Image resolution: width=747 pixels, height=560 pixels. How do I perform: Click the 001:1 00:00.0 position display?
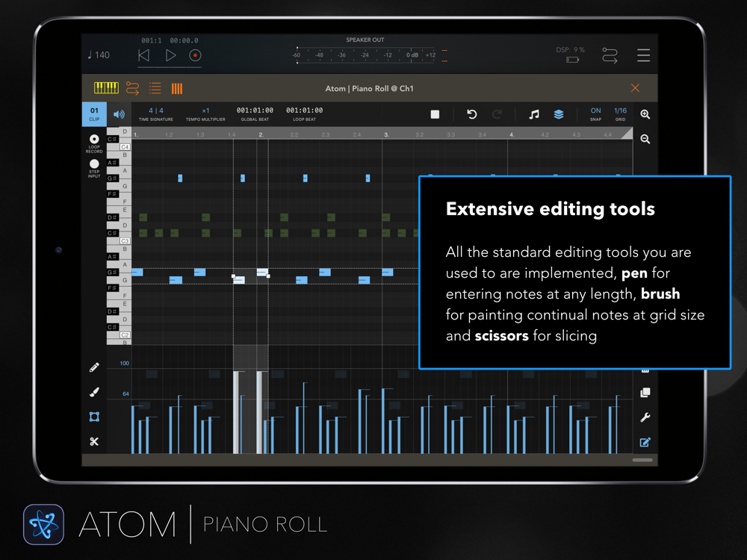pyautogui.click(x=170, y=40)
